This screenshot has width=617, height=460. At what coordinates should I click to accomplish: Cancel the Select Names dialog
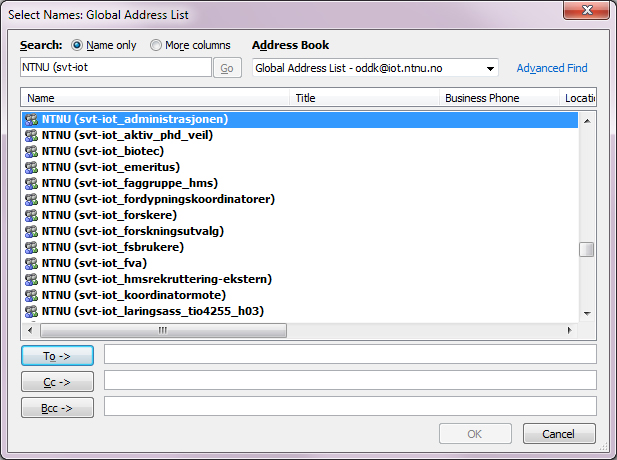tap(559, 434)
